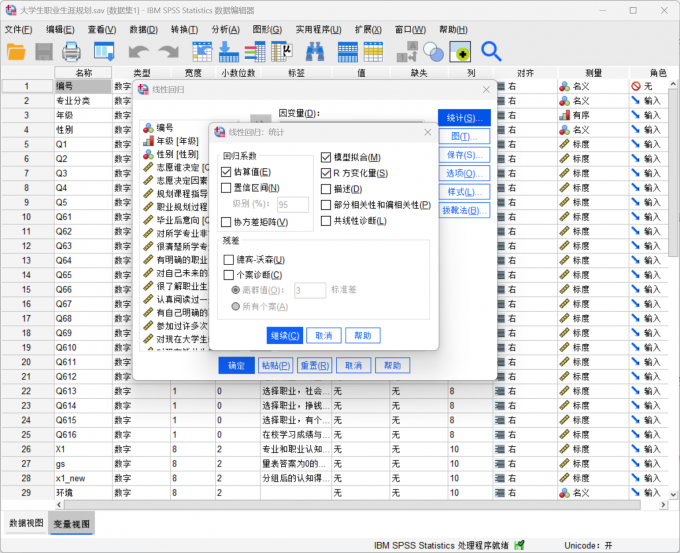Click the Redo arrow icon
This screenshot has height=553, width=680.
tap(169, 52)
